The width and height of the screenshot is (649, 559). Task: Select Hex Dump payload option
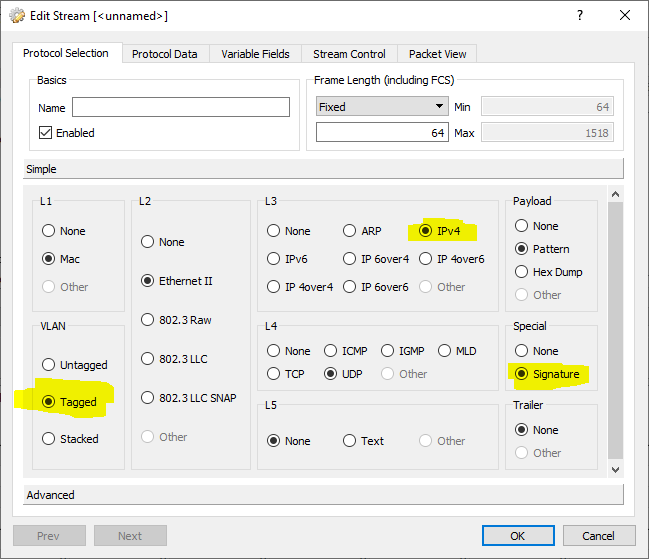point(522,272)
